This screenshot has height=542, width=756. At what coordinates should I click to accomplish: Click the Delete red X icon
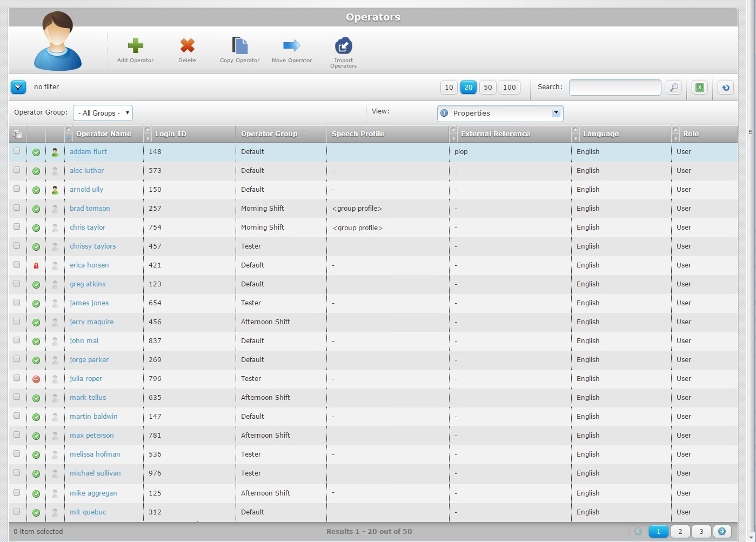point(188,45)
